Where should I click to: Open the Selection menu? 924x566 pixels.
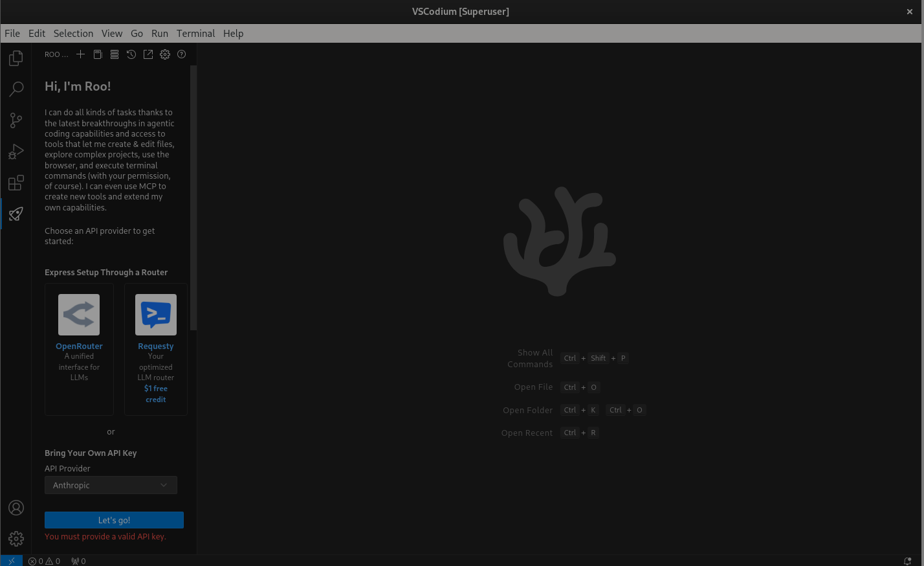click(73, 34)
